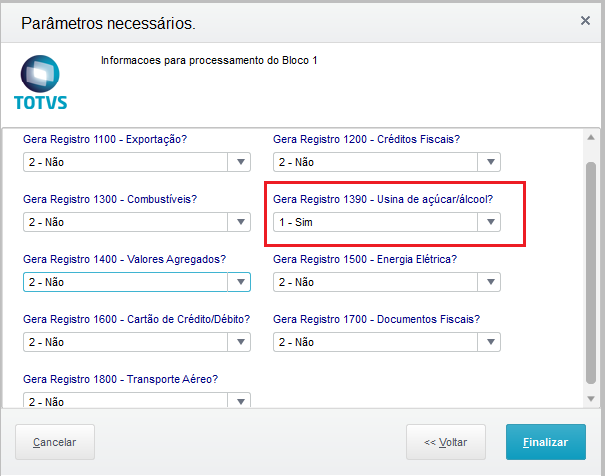The width and height of the screenshot is (605, 476).
Task: Open the Registro 1400 Valores Agregados dropdown
Action: pos(240,282)
